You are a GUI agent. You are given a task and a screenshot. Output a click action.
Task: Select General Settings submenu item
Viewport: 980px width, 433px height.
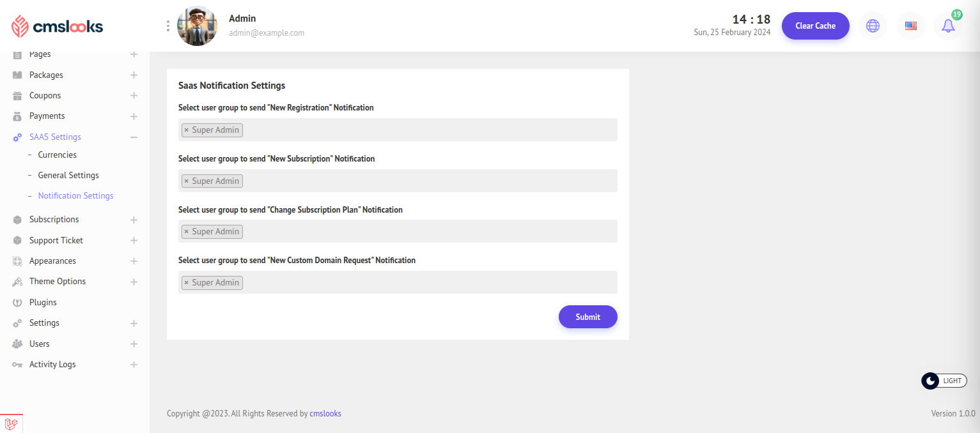click(x=68, y=175)
